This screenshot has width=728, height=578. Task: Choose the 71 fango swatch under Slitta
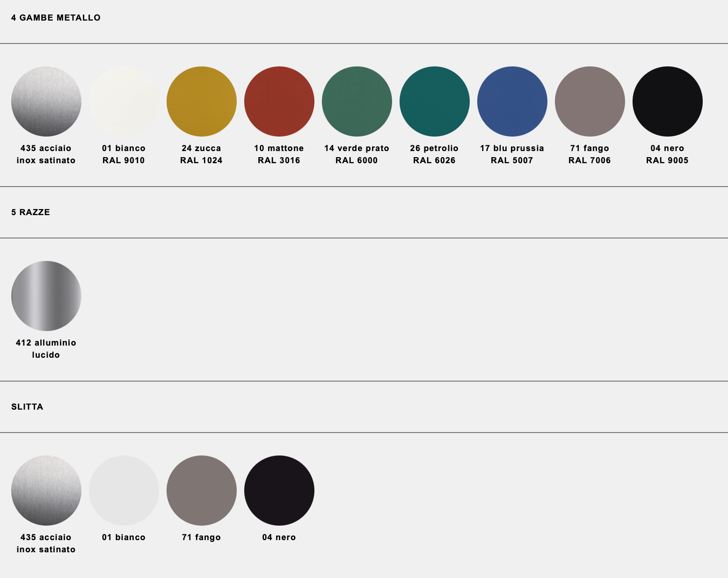[x=202, y=491]
